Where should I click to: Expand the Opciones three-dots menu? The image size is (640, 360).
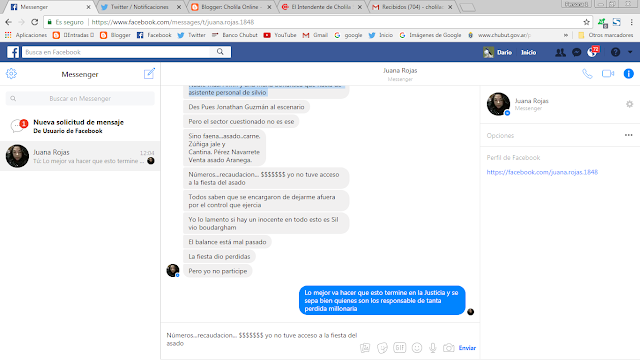point(629,135)
